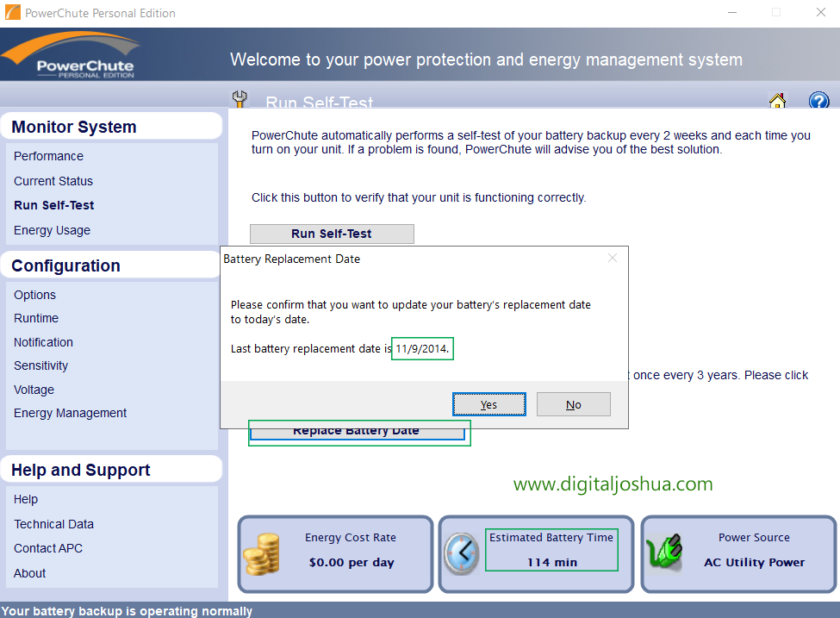Open the About page
The width and height of the screenshot is (840, 618).
click(30, 573)
